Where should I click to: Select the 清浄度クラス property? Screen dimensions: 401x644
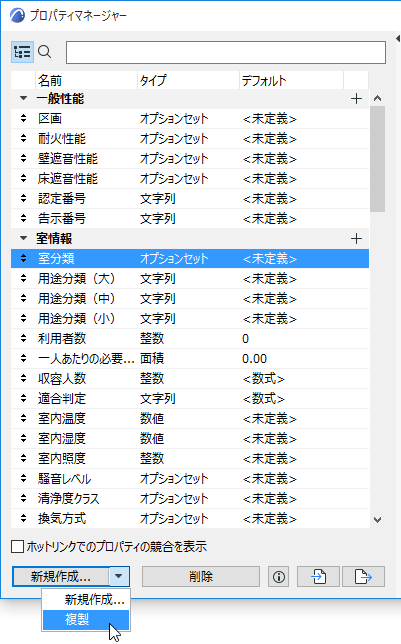tap(190, 499)
